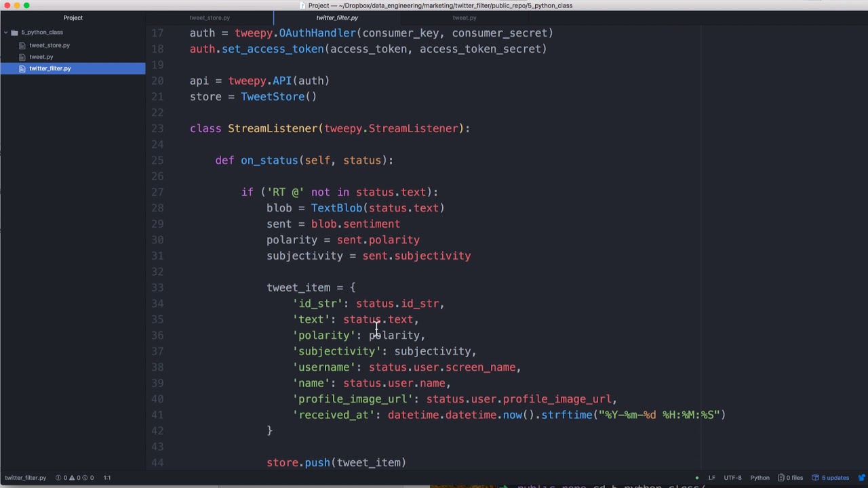This screenshot has height=488, width=868.
Task: Click 'received_at' key in line 41
Action: pos(334,415)
